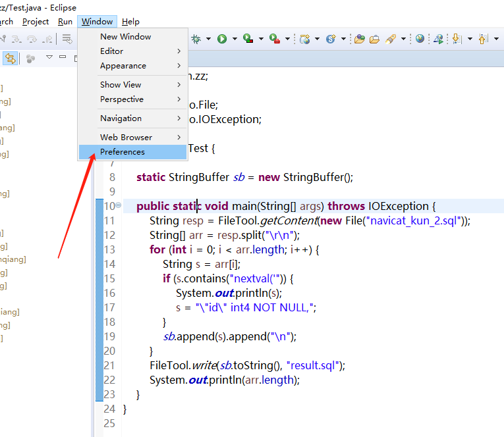This screenshot has width=504, height=437.
Task: Open the Show View submenu
Action: pos(132,84)
